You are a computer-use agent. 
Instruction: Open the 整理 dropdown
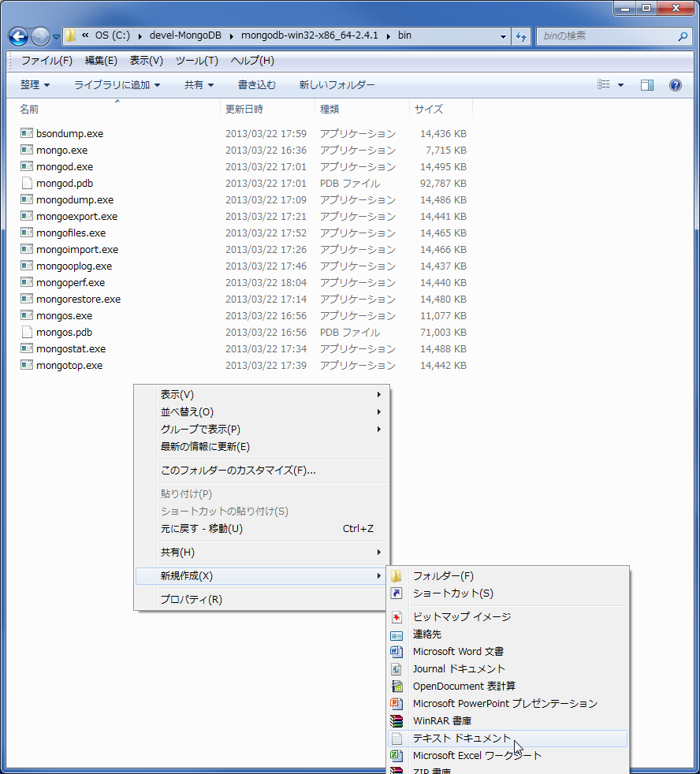coord(35,85)
